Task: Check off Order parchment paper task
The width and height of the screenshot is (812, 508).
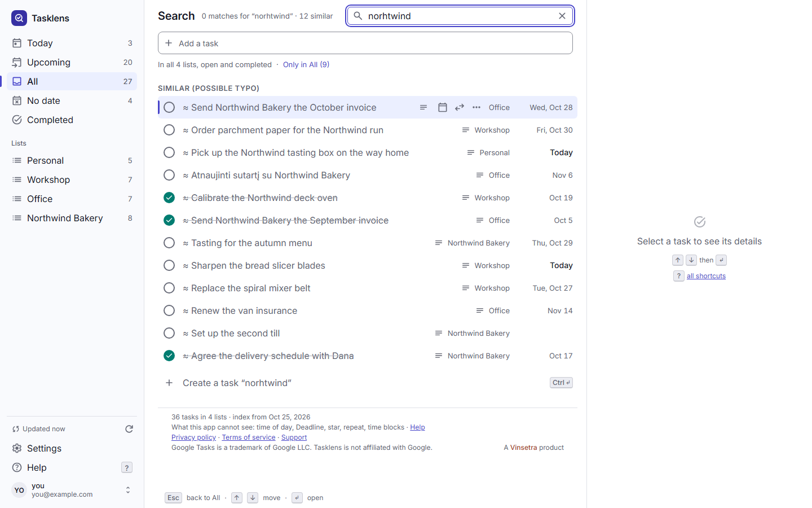Action: tap(169, 130)
